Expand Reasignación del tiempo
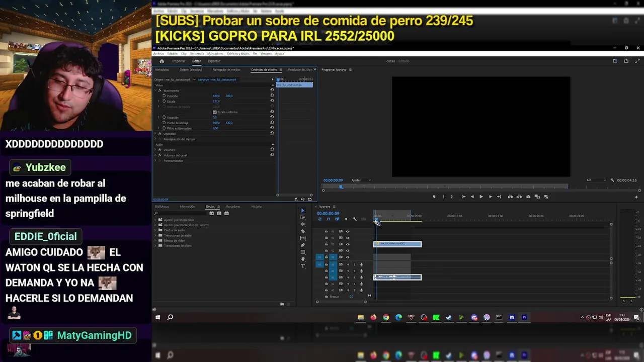644x362 pixels. pos(155,139)
